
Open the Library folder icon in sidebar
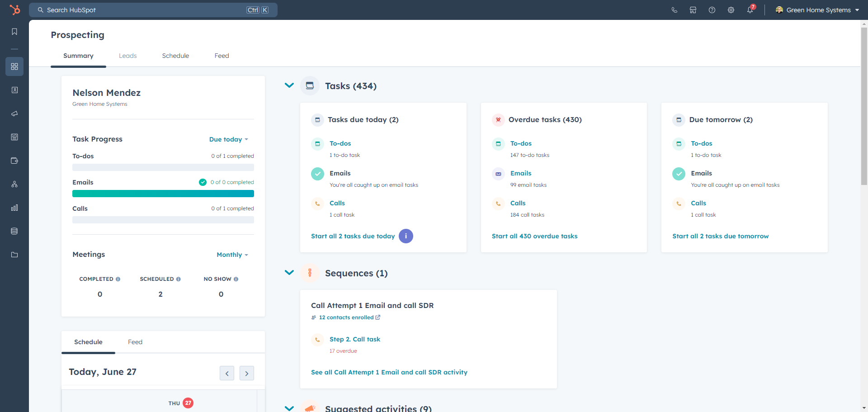pyautogui.click(x=14, y=255)
